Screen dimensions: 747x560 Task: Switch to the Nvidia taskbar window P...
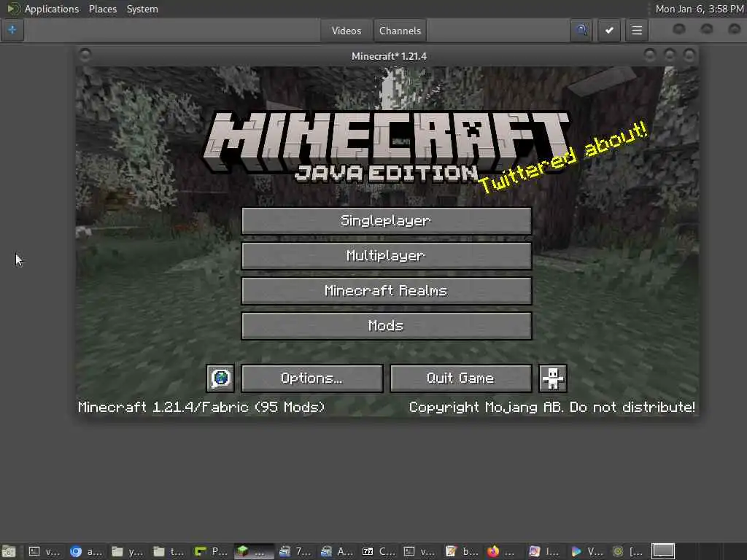pyautogui.click(x=212, y=551)
